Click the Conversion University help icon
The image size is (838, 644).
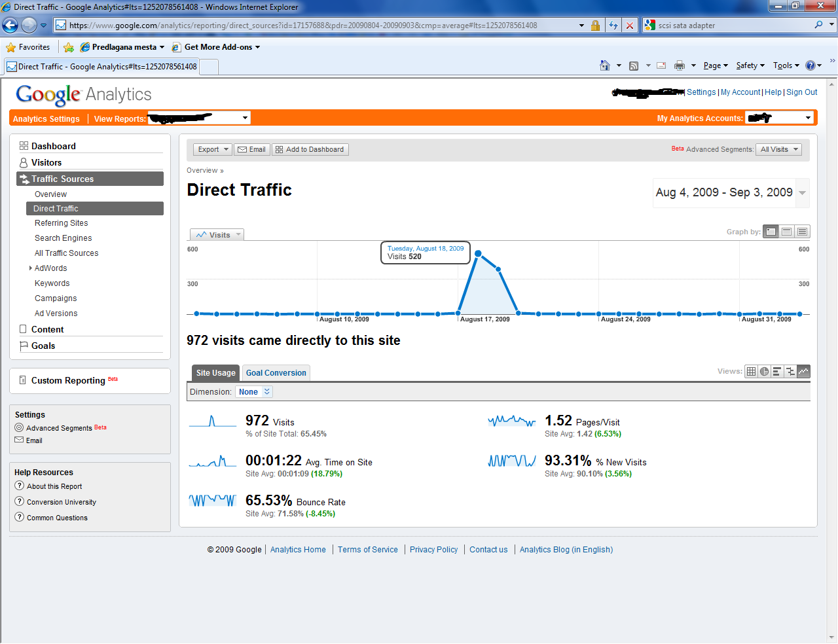click(x=20, y=501)
